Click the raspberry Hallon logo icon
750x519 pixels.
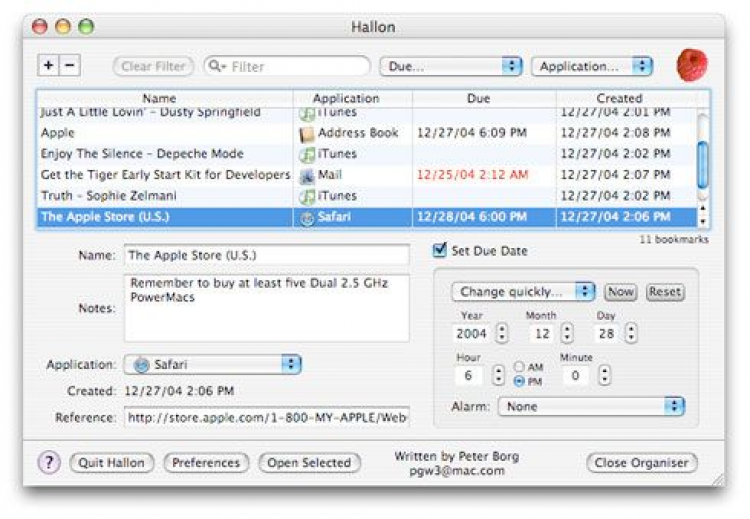[692, 65]
